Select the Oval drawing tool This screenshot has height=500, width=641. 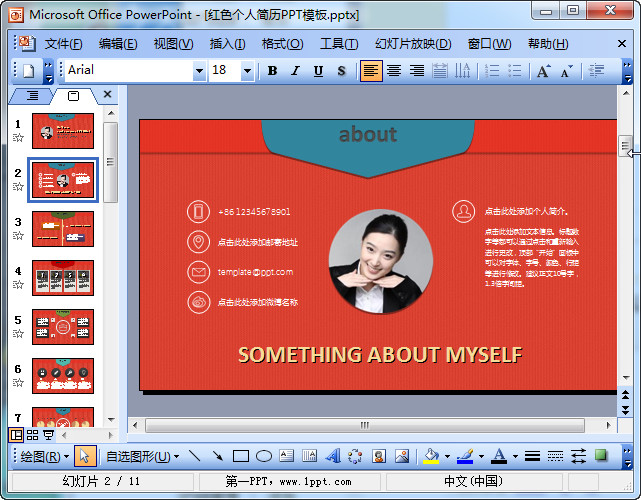264,456
